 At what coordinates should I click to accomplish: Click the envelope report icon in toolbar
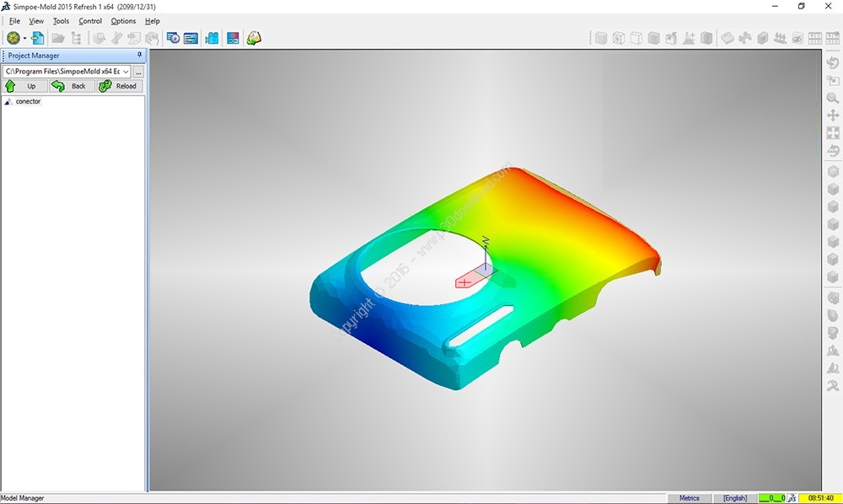click(254, 38)
